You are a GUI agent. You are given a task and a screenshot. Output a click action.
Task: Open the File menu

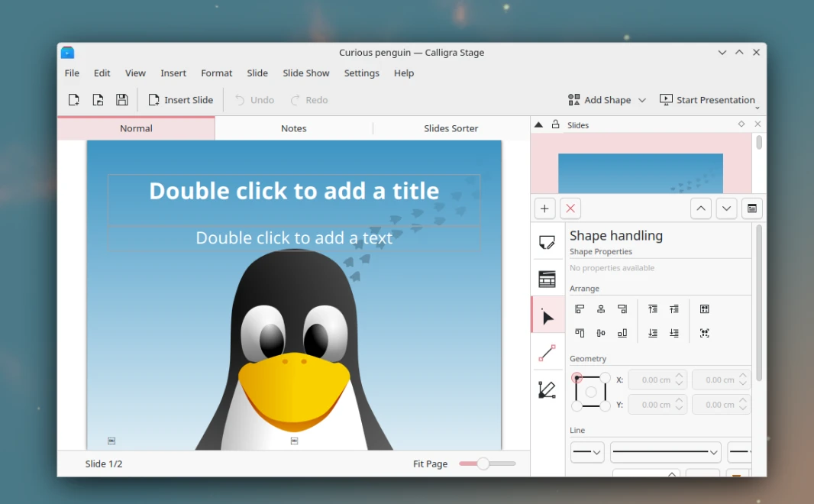tap(72, 73)
